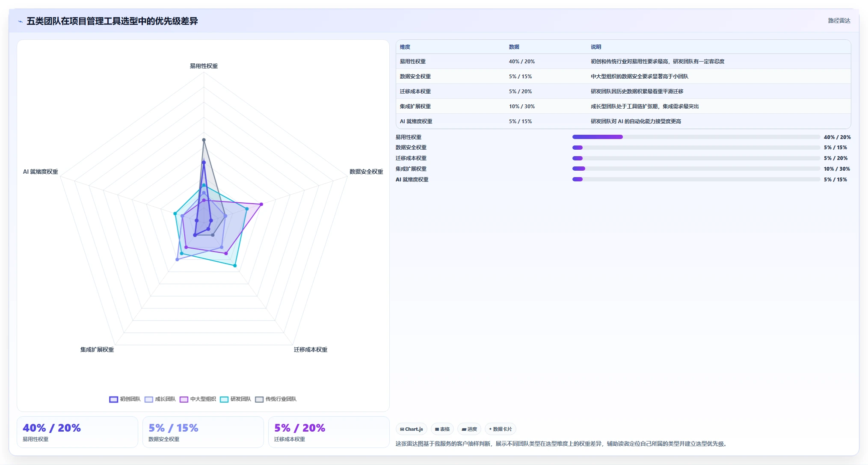The width and height of the screenshot is (868, 465).
Task: Click the description 中大型组织的数据安全要求显著高于小团队
Action: 639,77
